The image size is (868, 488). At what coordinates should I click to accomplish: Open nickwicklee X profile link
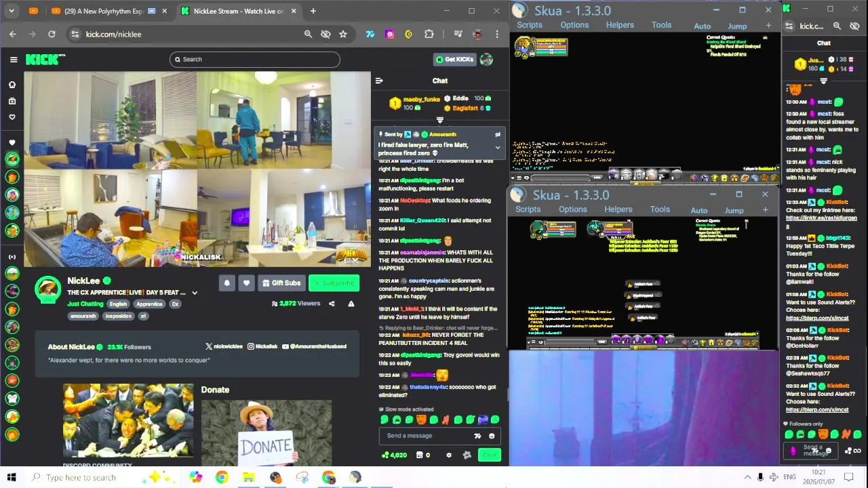click(224, 346)
